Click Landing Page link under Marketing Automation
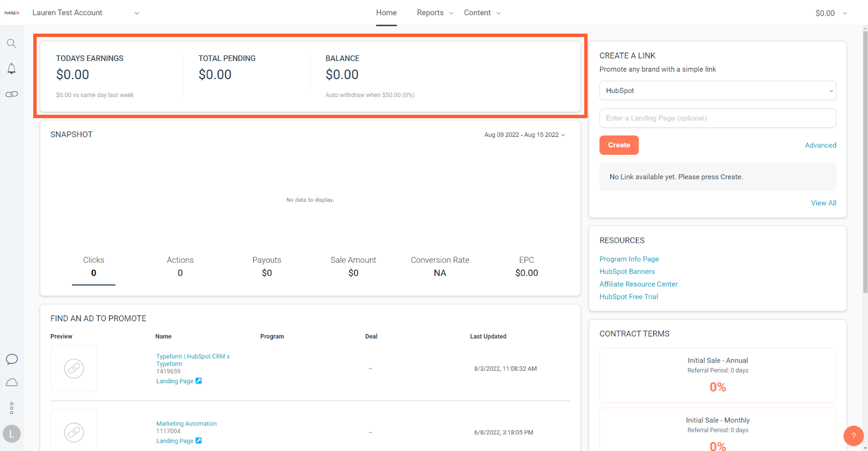868x451 pixels. click(x=175, y=441)
